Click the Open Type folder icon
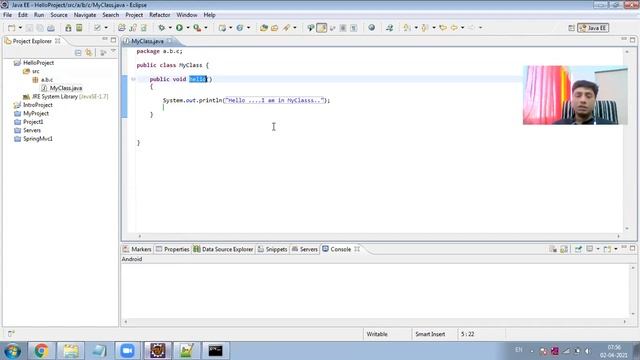Image resolution: width=640 pixels, height=360 pixels. pos(264,28)
